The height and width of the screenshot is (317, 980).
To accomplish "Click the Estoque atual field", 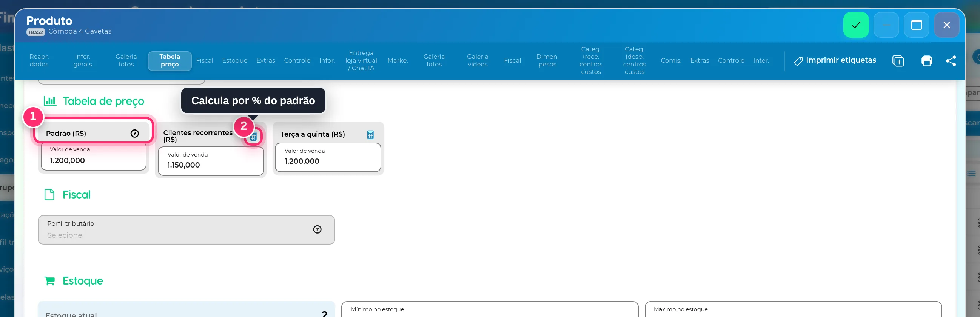I will [186, 310].
